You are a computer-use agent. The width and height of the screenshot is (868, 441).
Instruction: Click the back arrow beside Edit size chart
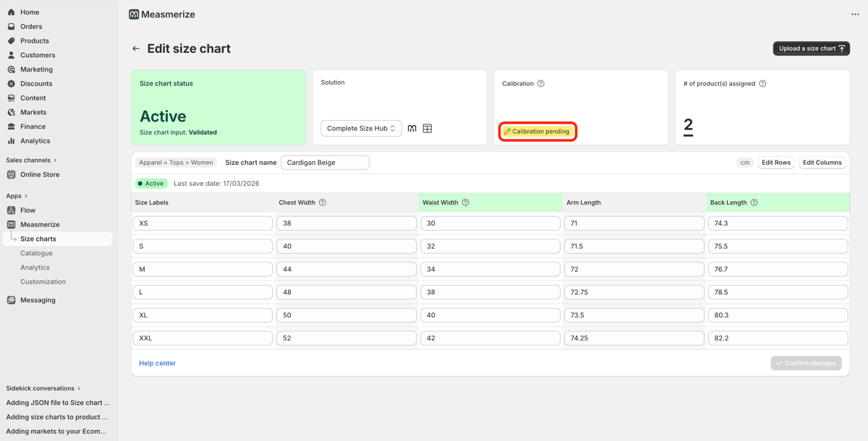tap(136, 48)
